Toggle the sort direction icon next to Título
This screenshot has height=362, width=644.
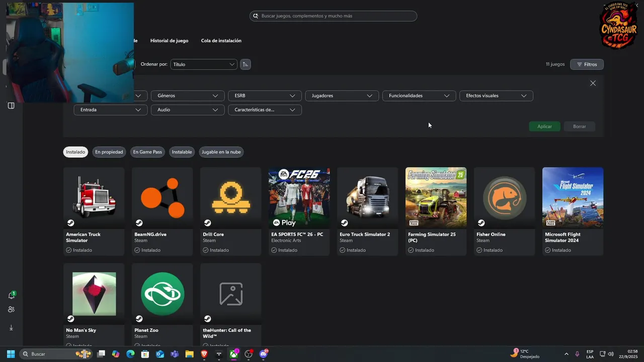click(x=246, y=64)
